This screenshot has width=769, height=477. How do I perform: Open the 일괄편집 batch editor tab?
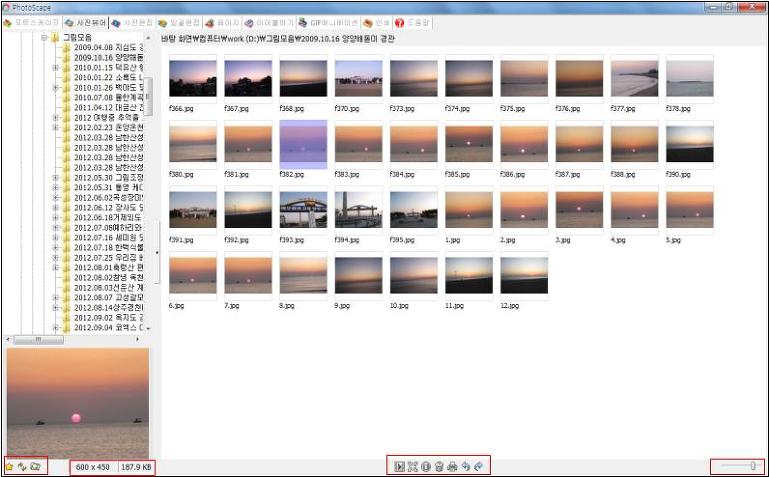pos(179,22)
